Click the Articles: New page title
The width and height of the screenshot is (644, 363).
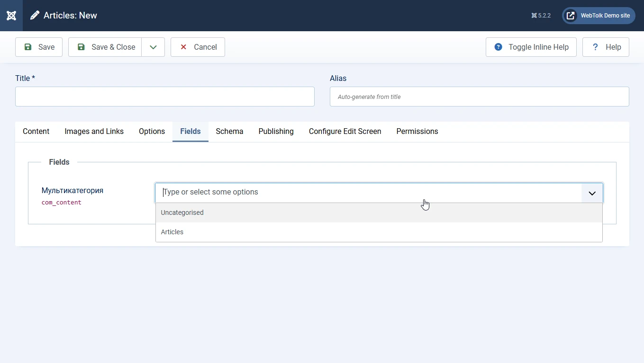(70, 16)
